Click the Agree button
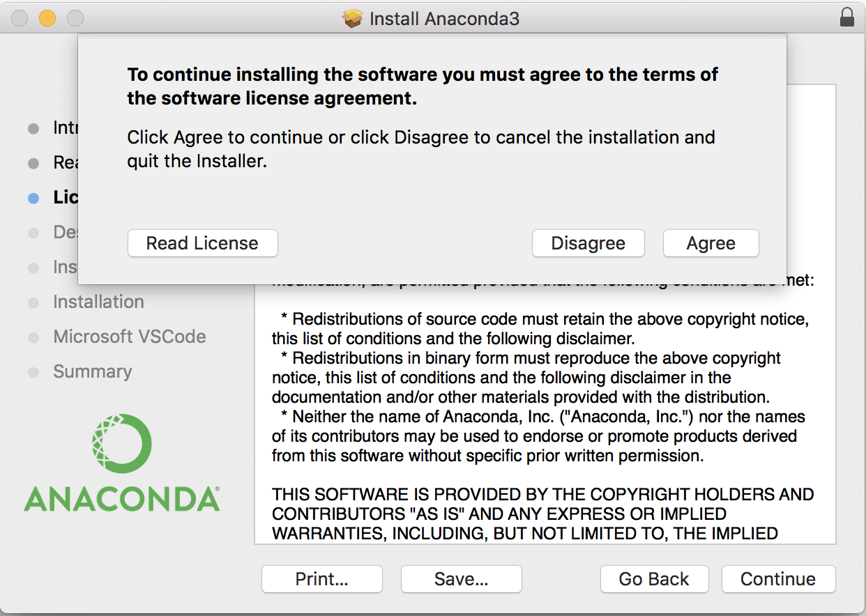The image size is (866, 616). [711, 243]
